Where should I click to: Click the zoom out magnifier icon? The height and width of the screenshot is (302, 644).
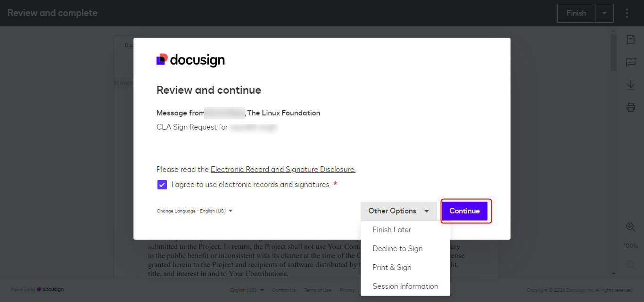click(x=630, y=264)
